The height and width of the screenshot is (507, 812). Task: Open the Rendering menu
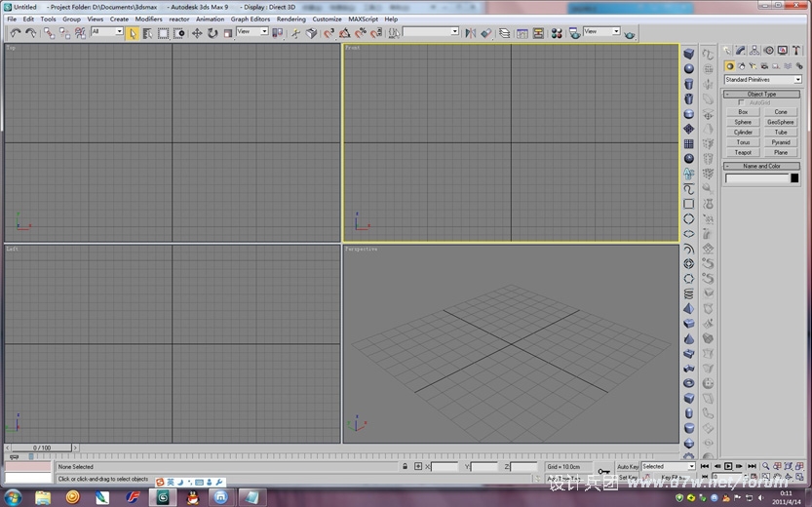coord(291,19)
